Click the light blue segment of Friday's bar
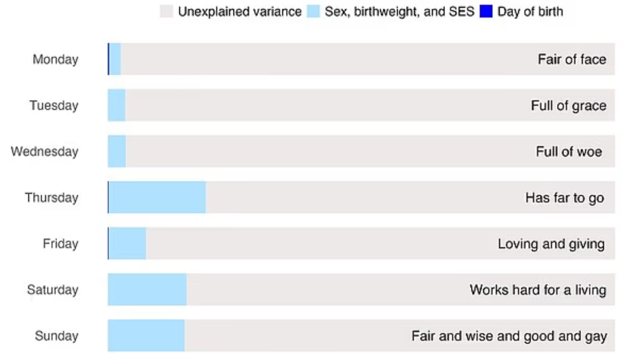Screen dimensions: 644x354 point(127,244)
